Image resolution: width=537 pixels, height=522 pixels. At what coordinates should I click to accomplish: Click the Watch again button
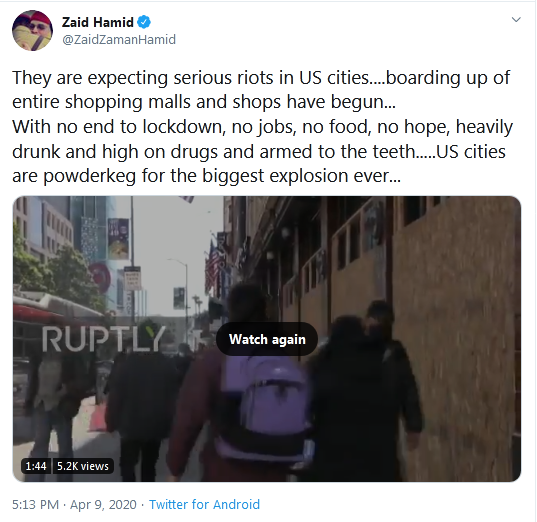(267, 339)
